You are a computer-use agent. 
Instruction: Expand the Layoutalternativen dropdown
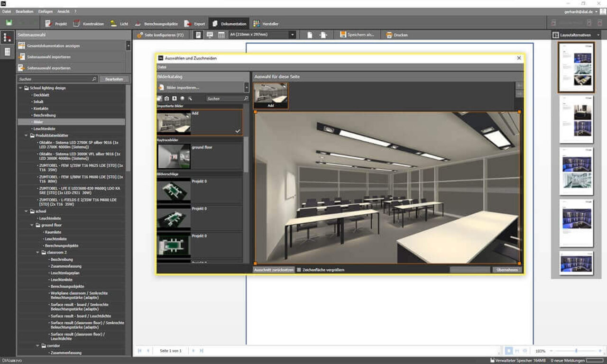click(598, 35)
